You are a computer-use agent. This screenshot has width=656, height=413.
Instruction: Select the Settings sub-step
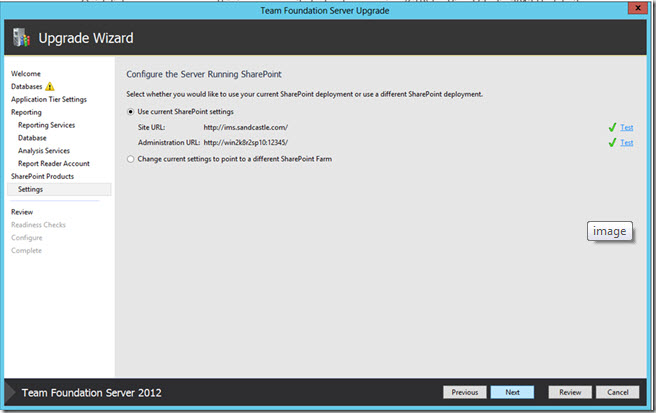59,189
